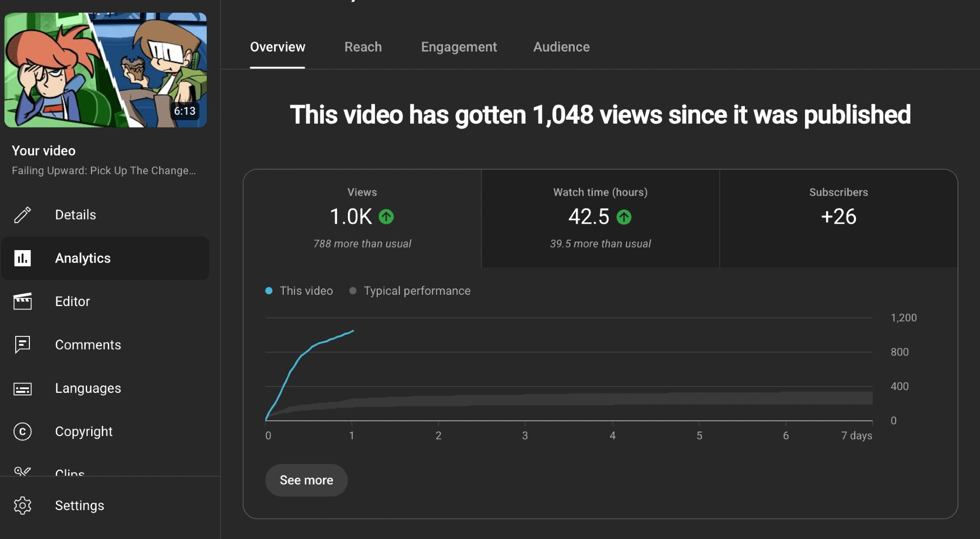Image resolution: width=980 pixels, height=539 pixels.
Task: Select the Overview tab
Action: (277, 47)
